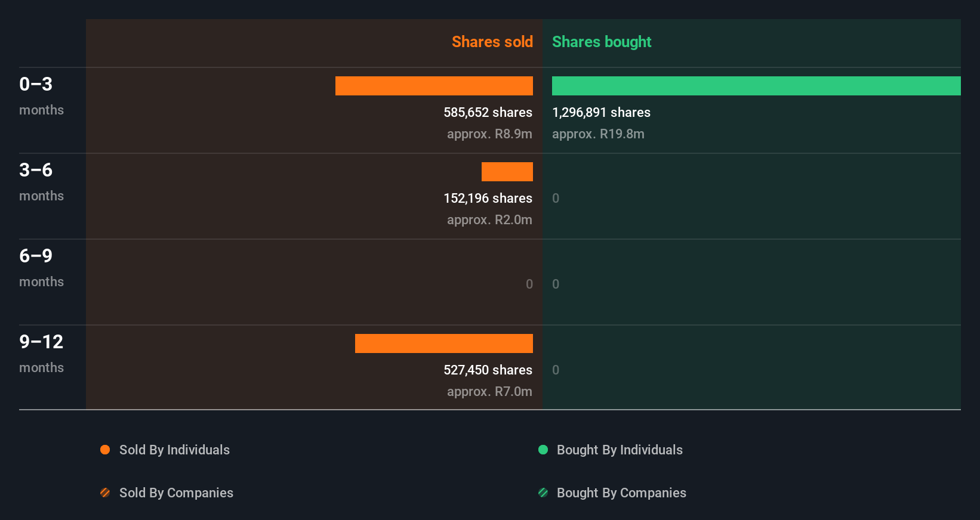Click the orange Sold By Individuals legend dot
Viewport: 980px width, 520px height.
[105, 450]
